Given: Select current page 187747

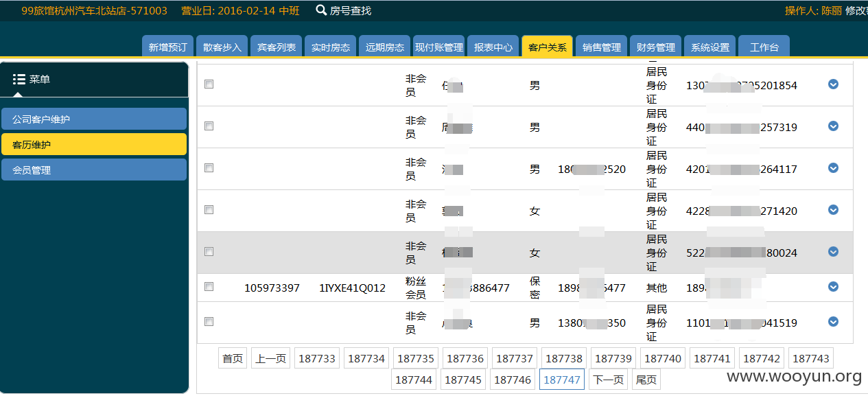Looking at the screenshot, I should 562,380.
